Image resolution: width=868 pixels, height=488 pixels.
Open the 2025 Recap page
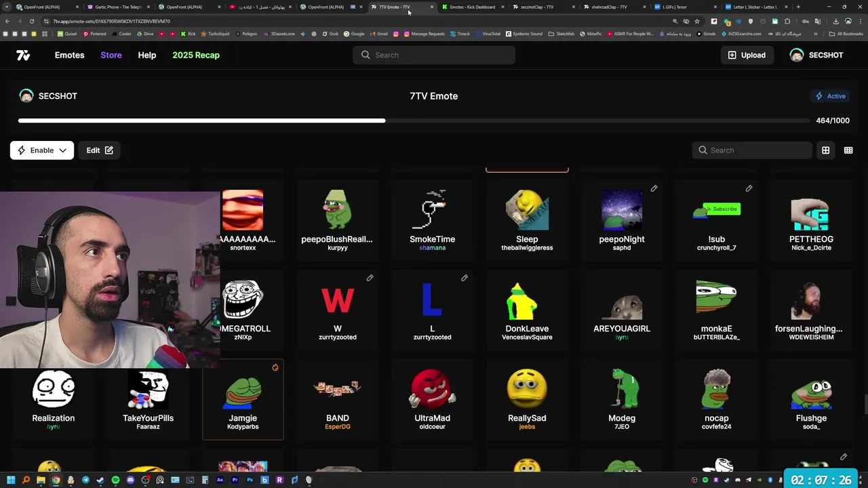pyautogui.click(x=196, y=55)
